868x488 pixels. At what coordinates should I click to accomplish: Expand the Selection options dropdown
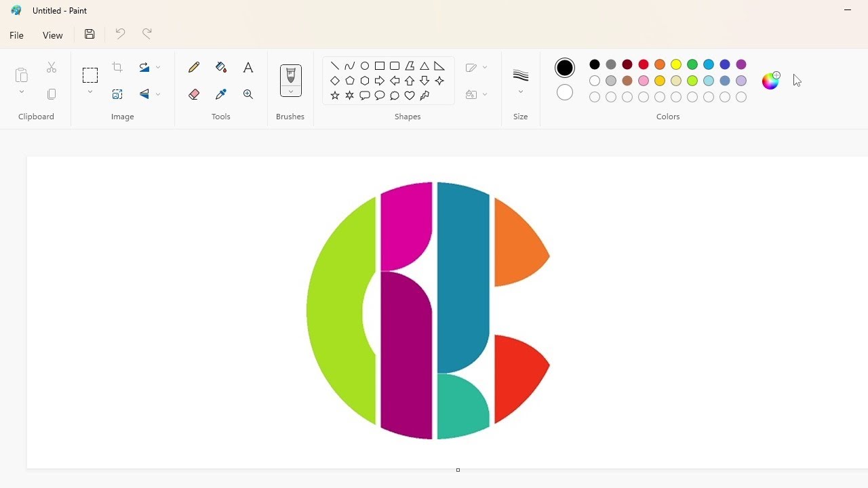point(90,92)
